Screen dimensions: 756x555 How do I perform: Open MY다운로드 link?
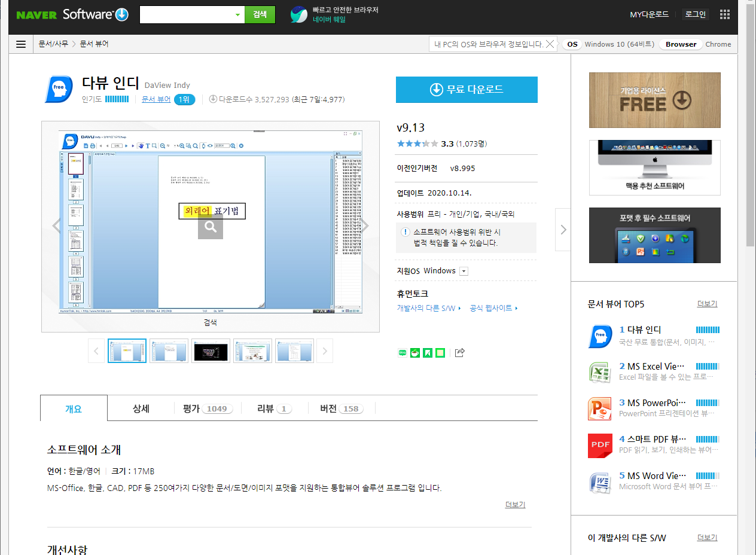tap(650, 14)
